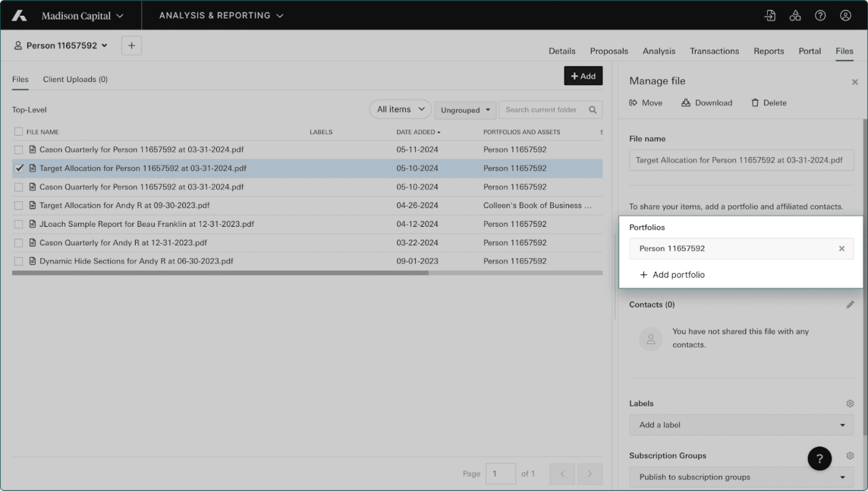Switch to the Transactions tab

(714, 51)
